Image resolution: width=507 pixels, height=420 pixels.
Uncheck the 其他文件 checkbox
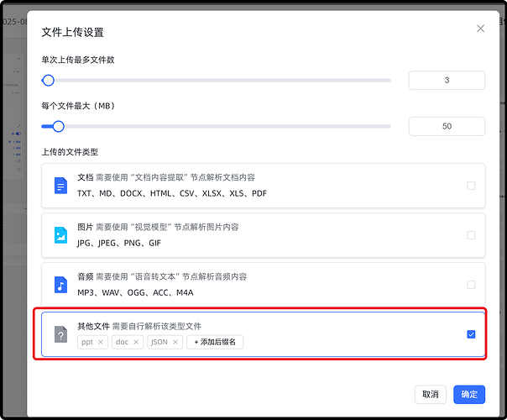pyautogui.click(x=471, y=334)
